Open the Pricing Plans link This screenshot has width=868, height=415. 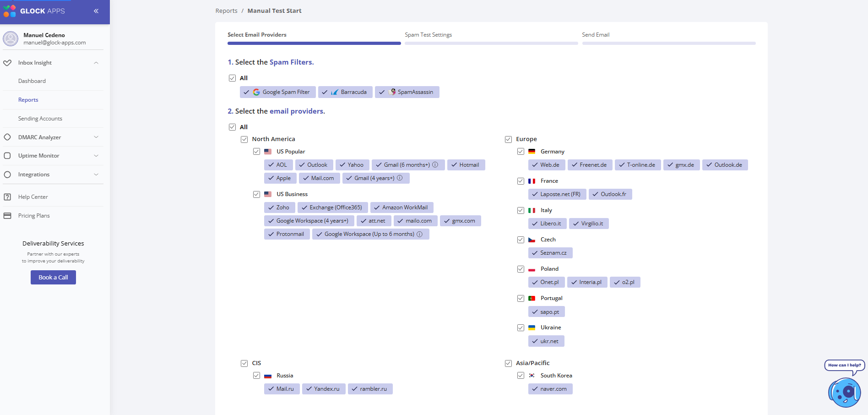(x=34, y=216)
